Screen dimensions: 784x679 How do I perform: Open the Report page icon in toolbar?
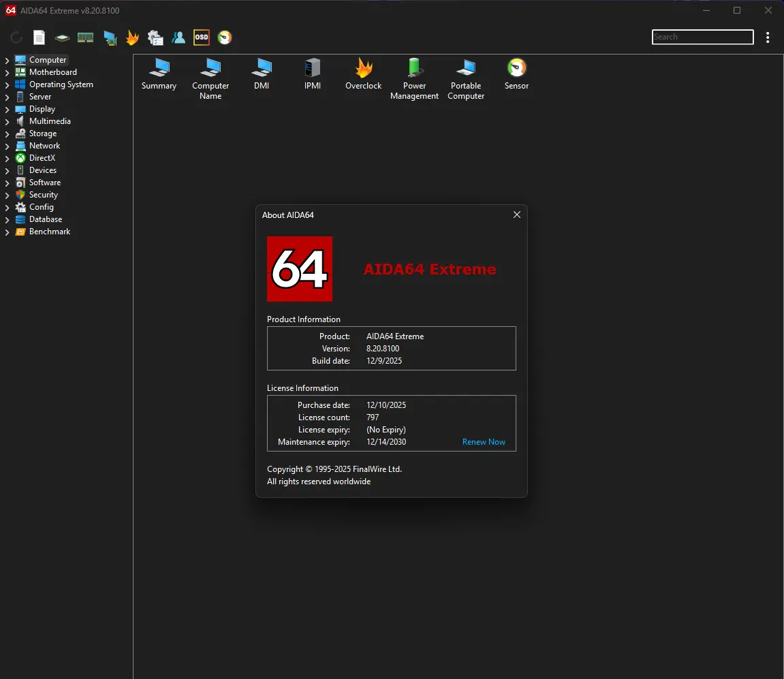39,37
